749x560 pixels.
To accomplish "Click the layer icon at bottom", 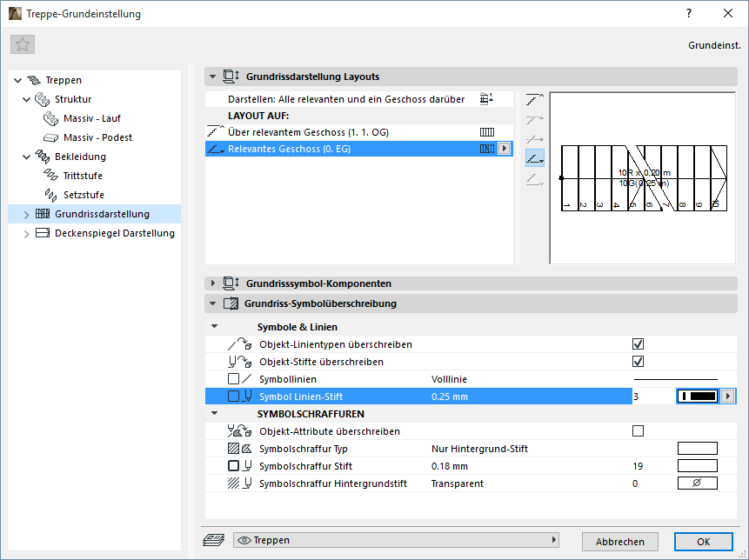I will (213, 540).
